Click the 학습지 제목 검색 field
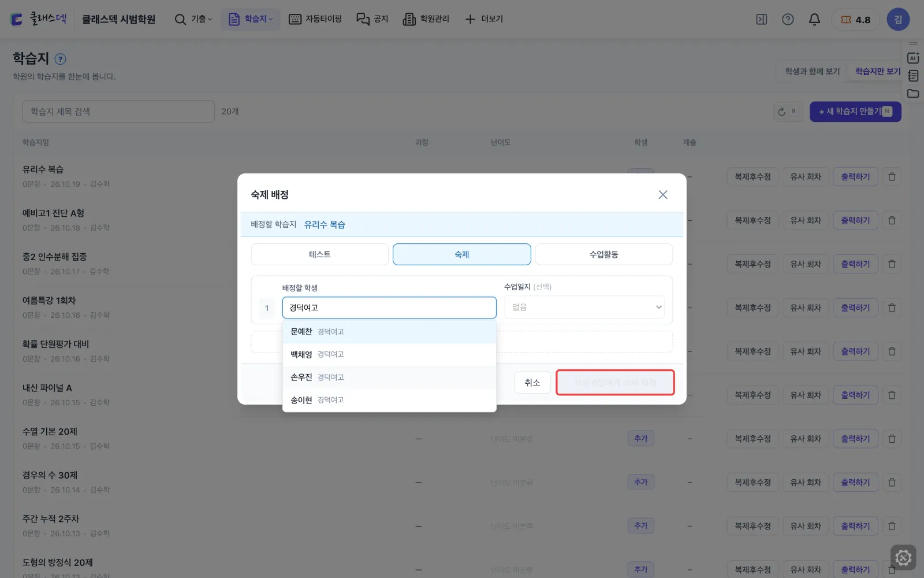 coord(118,112)
